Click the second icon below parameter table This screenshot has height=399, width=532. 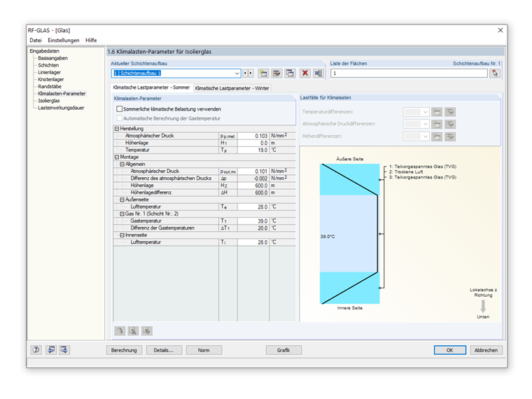pos(133,331)
